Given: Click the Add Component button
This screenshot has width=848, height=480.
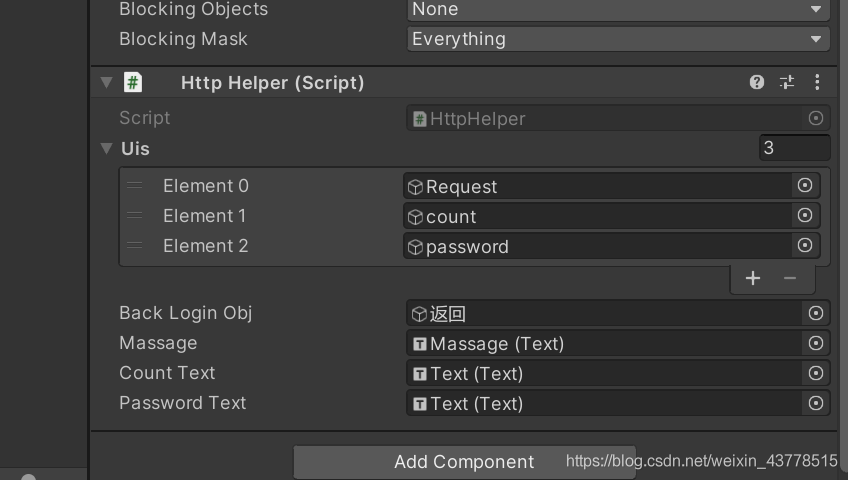Looking at the screenshot, I should (464, 462).
